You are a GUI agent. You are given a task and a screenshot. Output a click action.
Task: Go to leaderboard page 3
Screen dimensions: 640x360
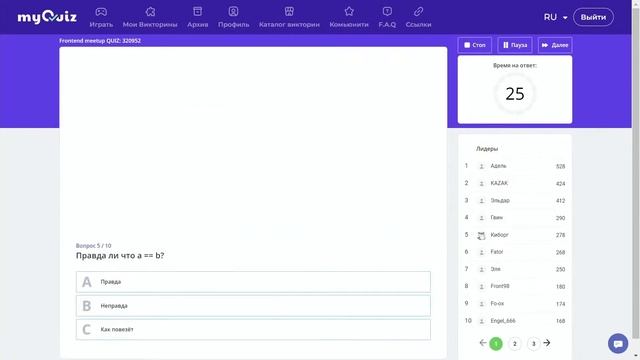pos(533,344)
